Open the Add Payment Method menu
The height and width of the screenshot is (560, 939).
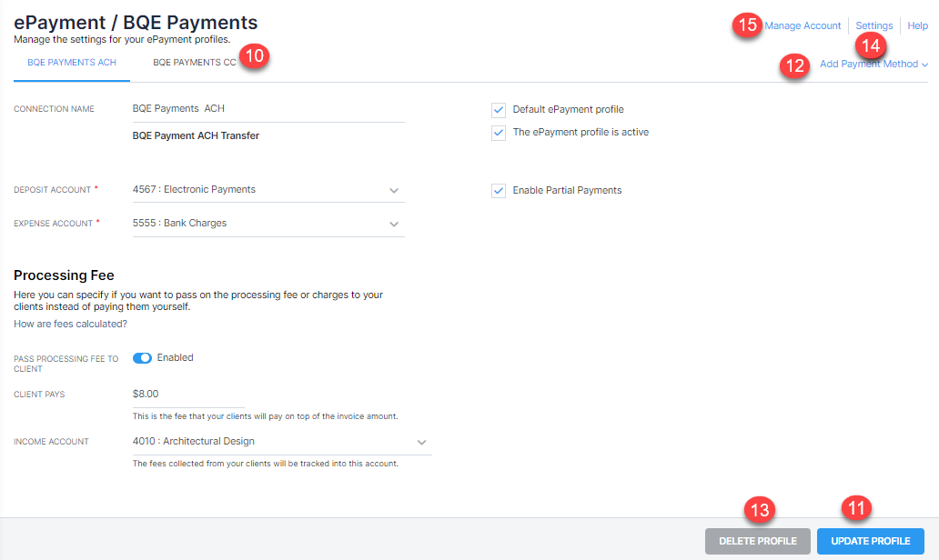868,65
